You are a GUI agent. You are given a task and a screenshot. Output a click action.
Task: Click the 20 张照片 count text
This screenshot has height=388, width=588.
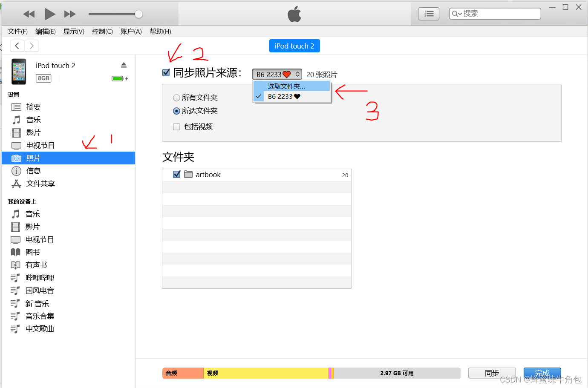[x=322, y=75]
